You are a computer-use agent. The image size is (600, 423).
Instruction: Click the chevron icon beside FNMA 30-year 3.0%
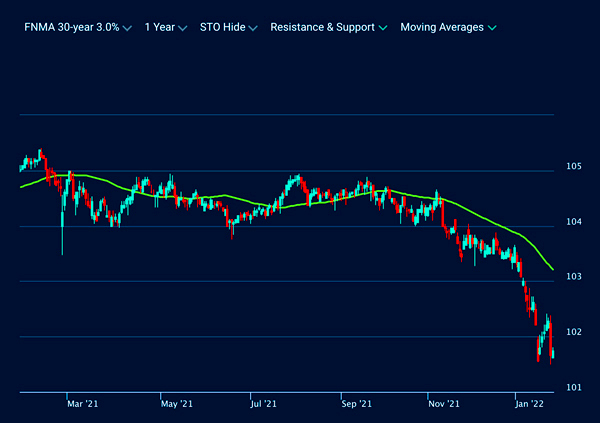pos(127,28)
